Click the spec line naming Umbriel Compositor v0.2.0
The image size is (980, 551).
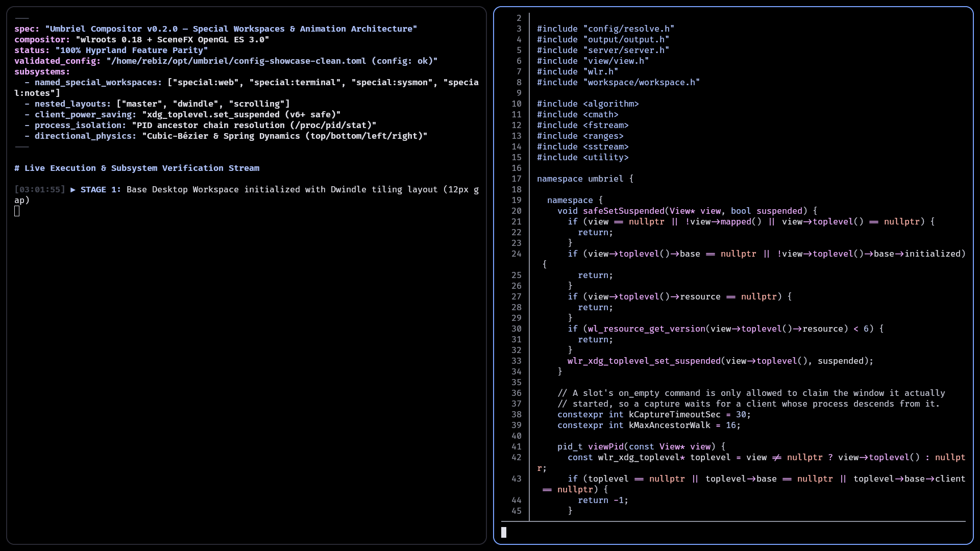(215, 29)
